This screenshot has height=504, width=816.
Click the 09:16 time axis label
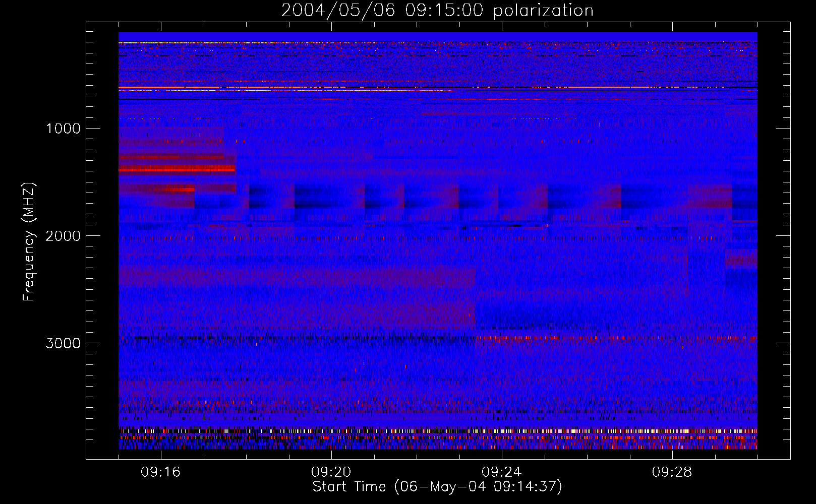click(x=161, y=472)
